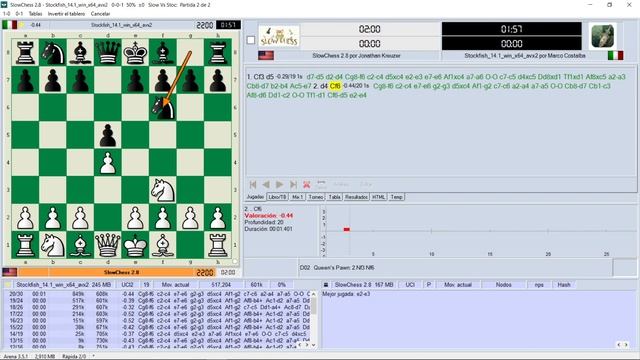This screenshot has width=640, height=360.
Task: Click the SlowChess 02:00 clock display
Action: click(x=370, y=29)
